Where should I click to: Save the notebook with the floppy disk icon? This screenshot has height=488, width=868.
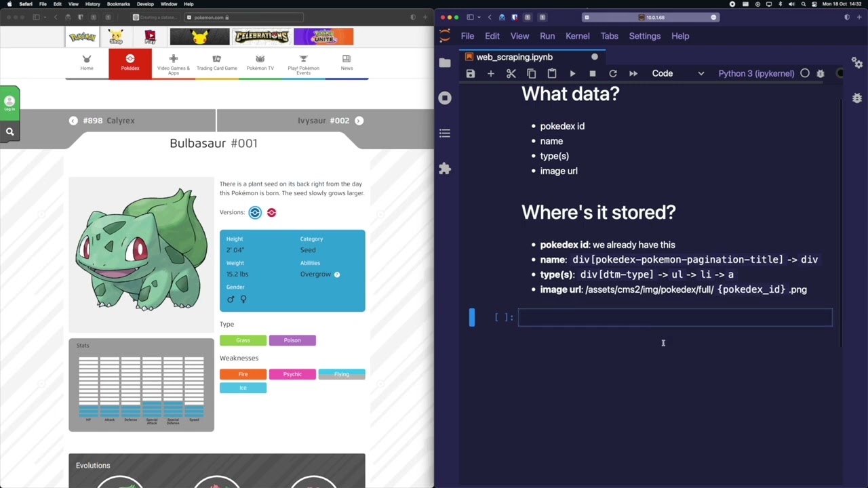pyautogui.click(x=471, y=73)
